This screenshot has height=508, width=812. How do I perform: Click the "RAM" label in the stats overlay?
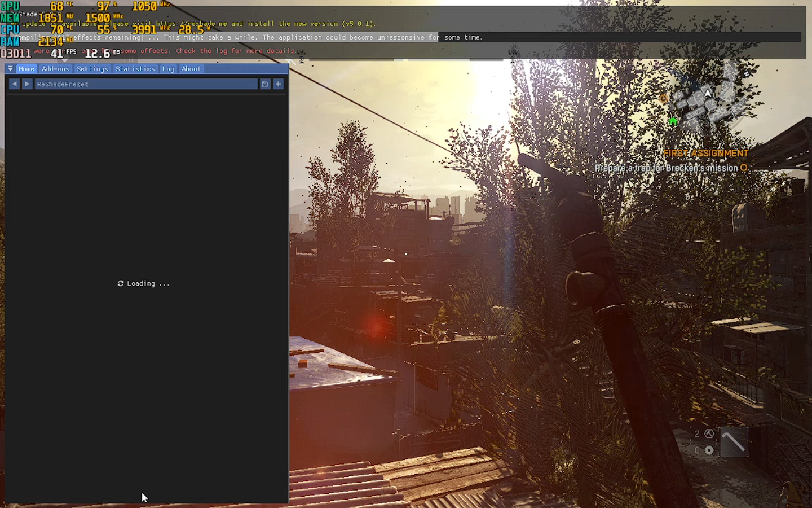(x=10, y=42)
